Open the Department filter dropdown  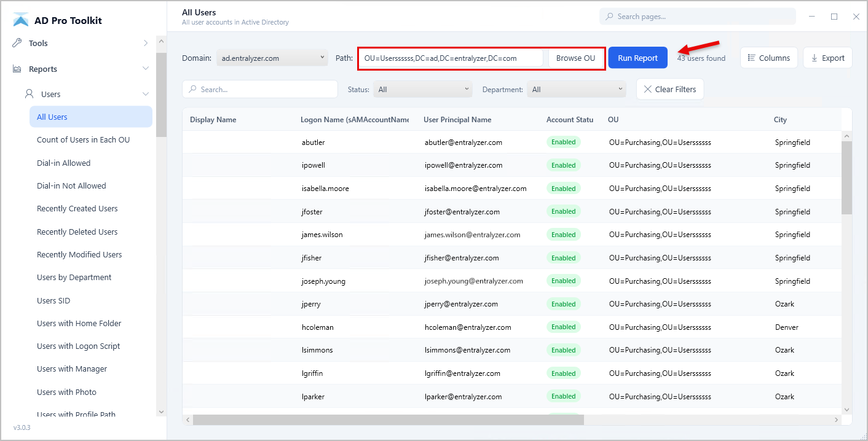(x=576, y=88)
